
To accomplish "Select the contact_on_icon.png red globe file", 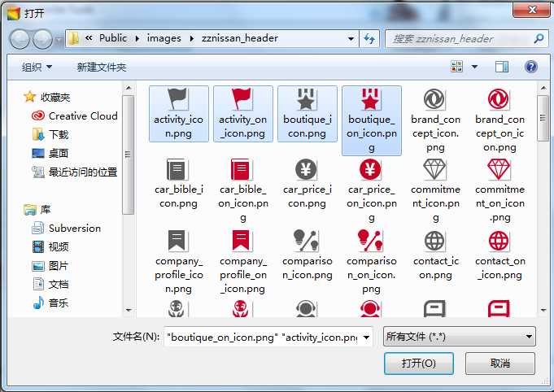I will pyautogui.click(x=499, y=255).
